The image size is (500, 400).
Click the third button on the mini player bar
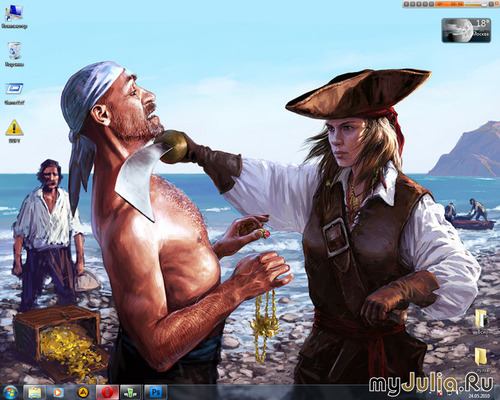pos(419,4)
